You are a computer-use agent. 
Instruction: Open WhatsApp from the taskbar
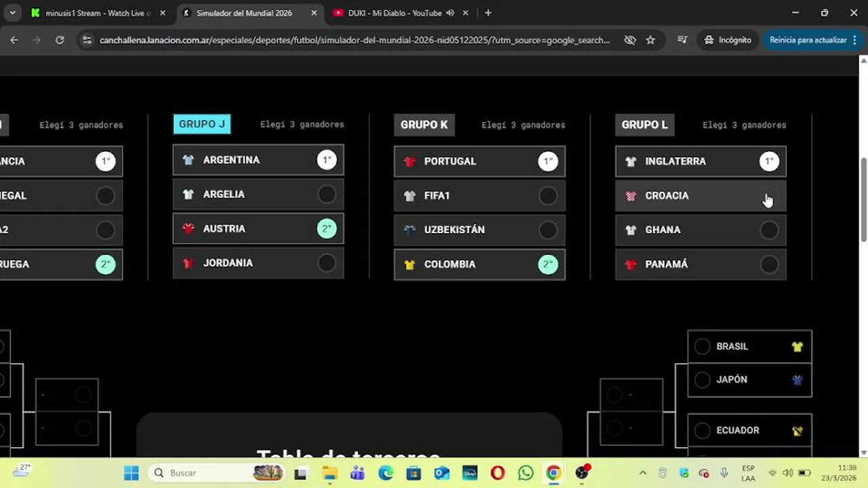(526, 472)
